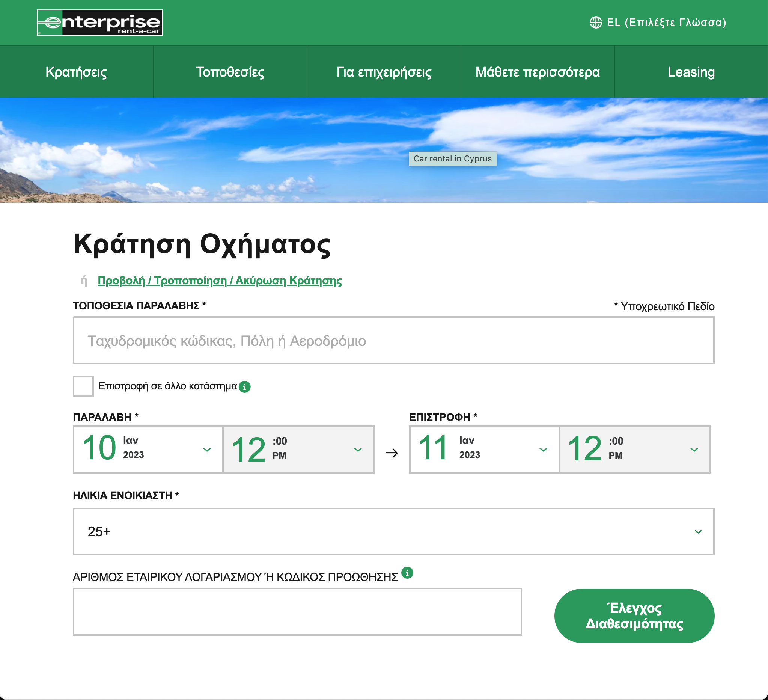Click info icon next to promotion code label

pyautogui.click(x=407, y=573)
